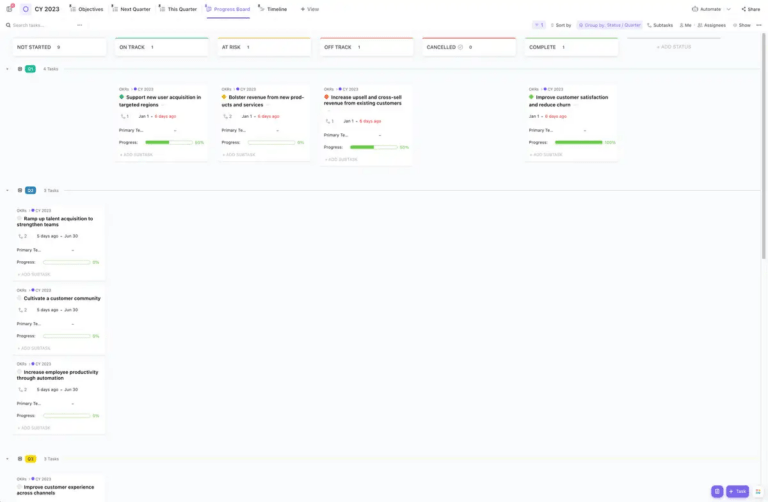The height and width of the screenshot is (502, 768).
Task: Toggle status circle on Increase employee productivity
Action: point(20,372)
